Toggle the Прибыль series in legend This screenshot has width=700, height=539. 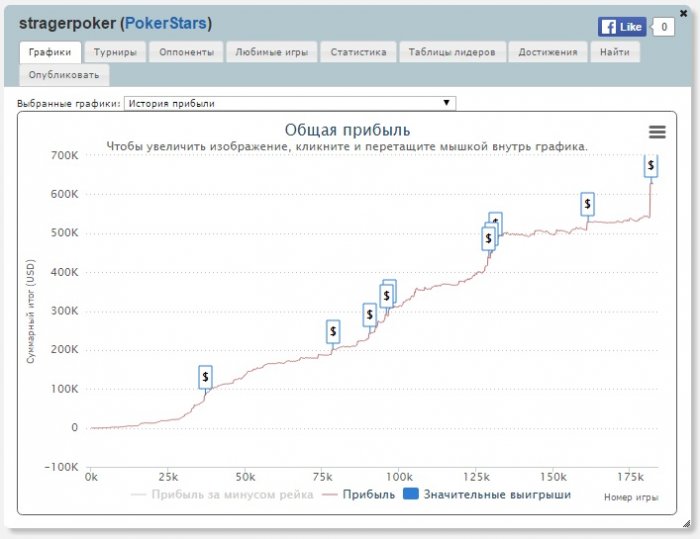tap(358, 494)
